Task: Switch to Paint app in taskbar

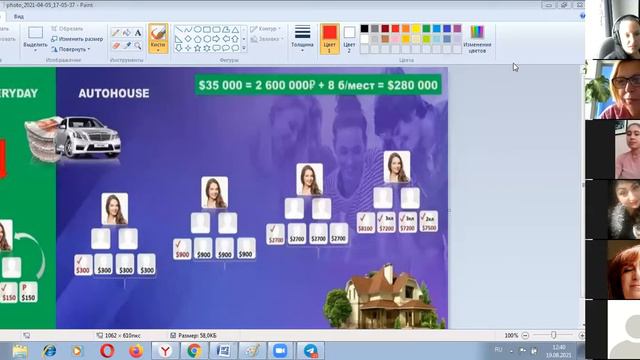Action: pyautogui.click(x=252, y=351)
